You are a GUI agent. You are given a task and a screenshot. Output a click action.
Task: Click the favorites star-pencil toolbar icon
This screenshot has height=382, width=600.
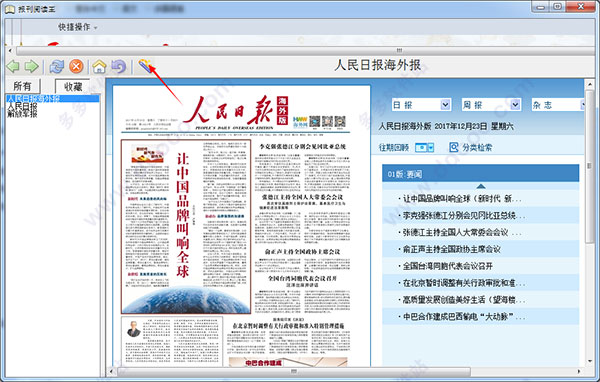[145, 66]
